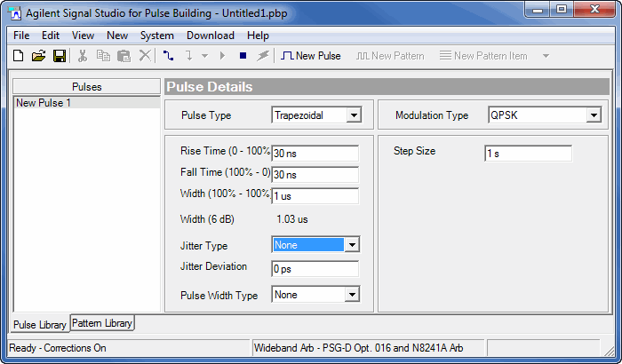Click the blue step-connection toolbar icon
This screenshot has height=364, width=622.
[169, 56]
